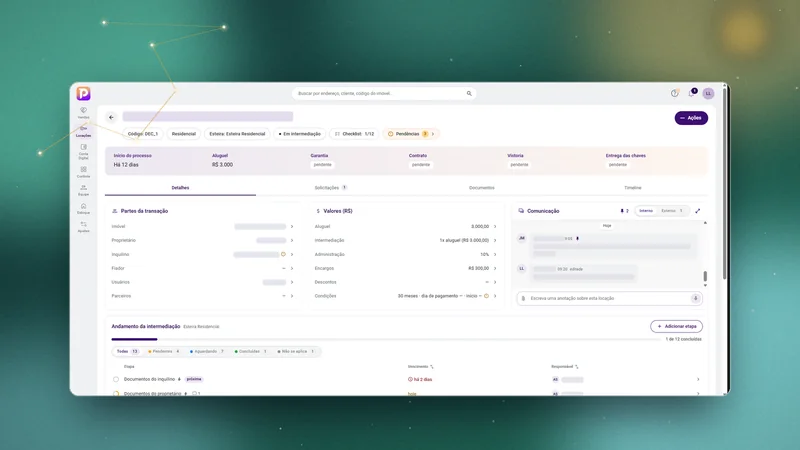The image size is (800, 450).
Task: Switch communication to Externo
Action: 671,211
